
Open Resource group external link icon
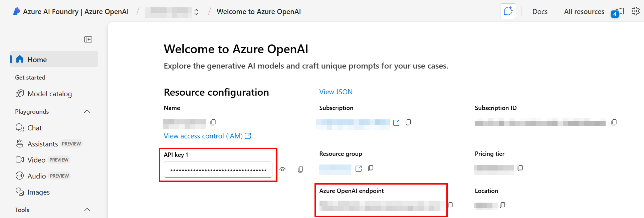click(359, 169)
